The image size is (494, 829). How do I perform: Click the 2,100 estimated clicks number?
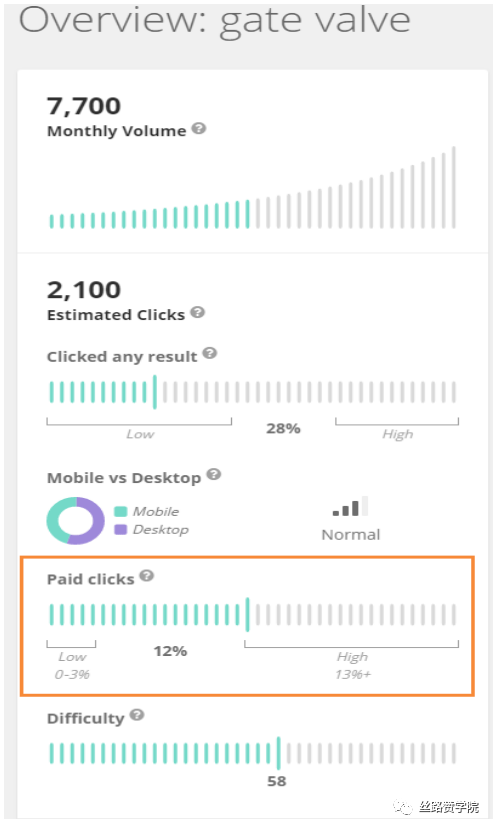click(x=84, y=290)
